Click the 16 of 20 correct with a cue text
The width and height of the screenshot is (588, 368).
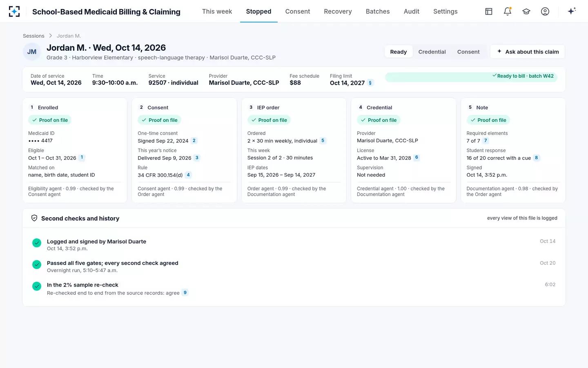tap(499, 158)
